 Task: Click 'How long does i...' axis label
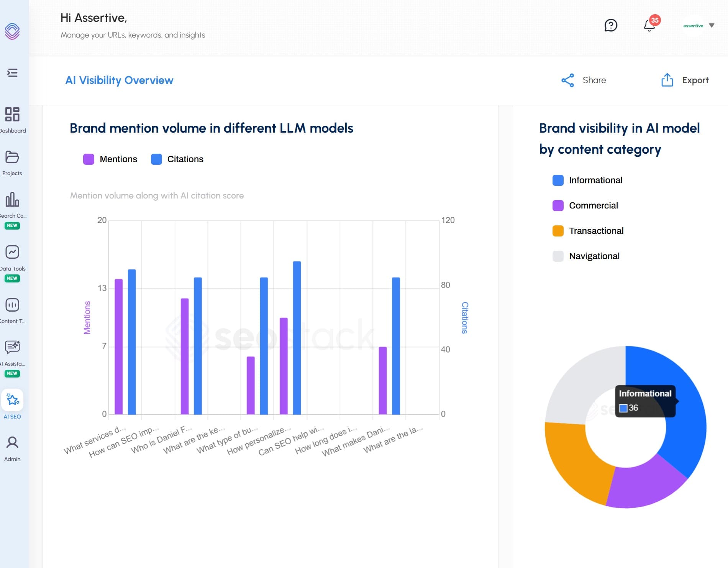(325, 440)
